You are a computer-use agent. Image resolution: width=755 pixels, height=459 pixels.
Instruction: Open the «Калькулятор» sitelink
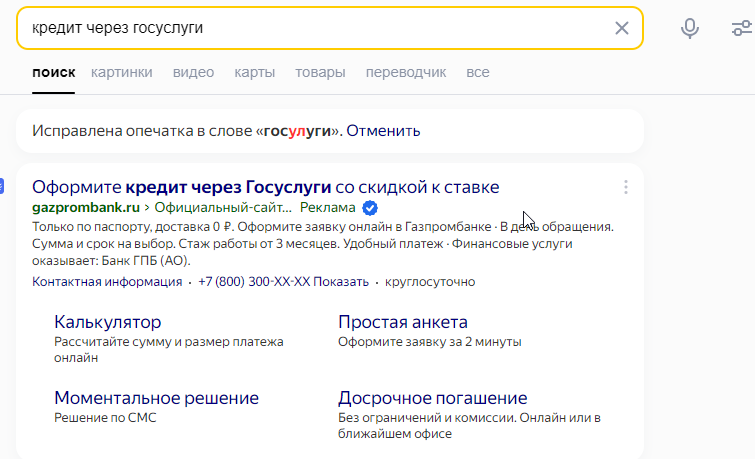pyautogui.click(x=107, y=322)
